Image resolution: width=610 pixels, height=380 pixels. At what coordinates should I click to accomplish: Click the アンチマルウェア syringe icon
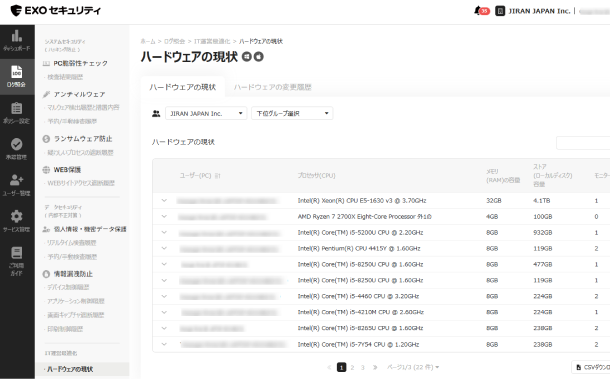[x=46, y=94]
